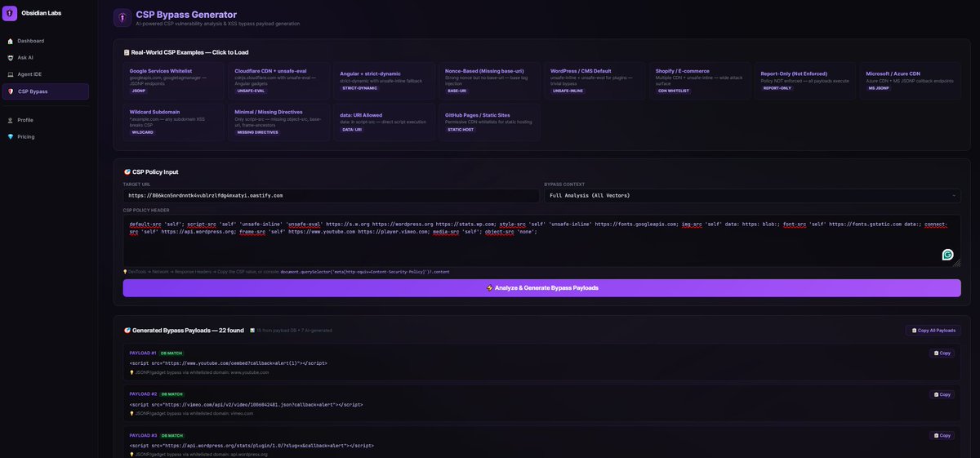
Task: Go to Agent IDE
Action: (x=46, y=74)
